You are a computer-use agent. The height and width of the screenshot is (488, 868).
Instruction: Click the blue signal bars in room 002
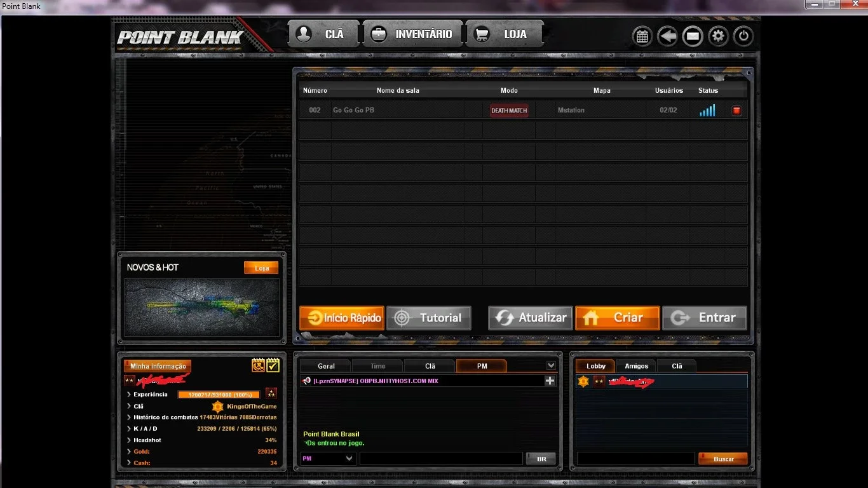(707, 111)
